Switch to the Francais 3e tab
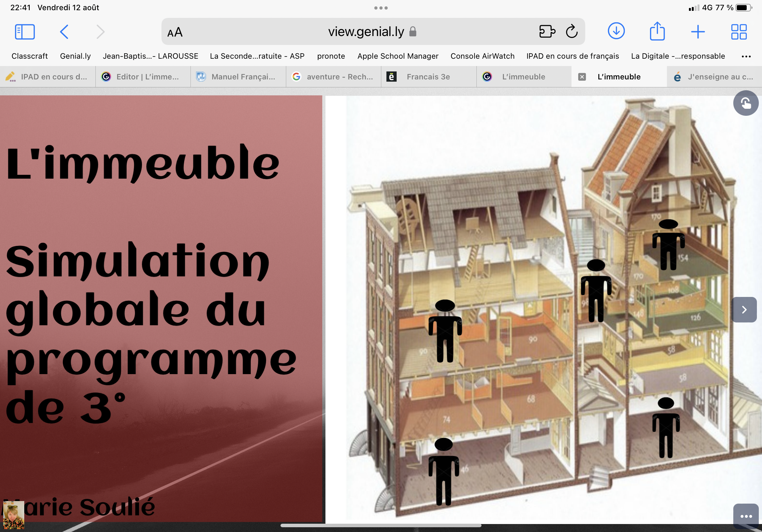Viewport: 762px width, 532px height. 428,77
